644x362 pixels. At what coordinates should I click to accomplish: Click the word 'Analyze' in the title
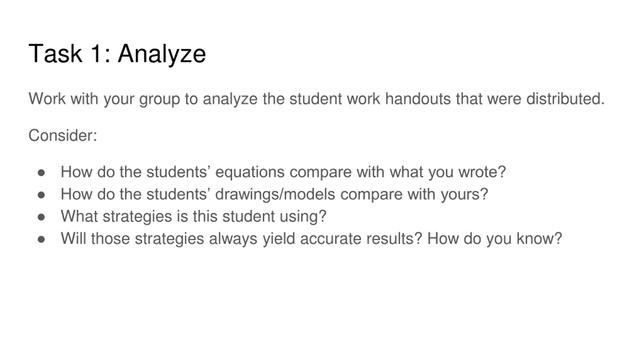[162, 55]
